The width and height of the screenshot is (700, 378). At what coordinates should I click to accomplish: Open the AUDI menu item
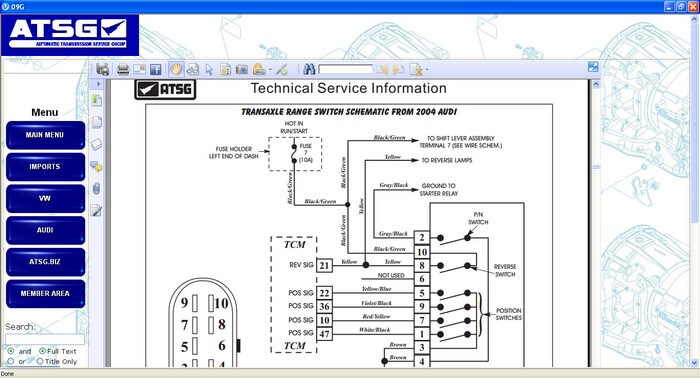(x=45, y=230)
